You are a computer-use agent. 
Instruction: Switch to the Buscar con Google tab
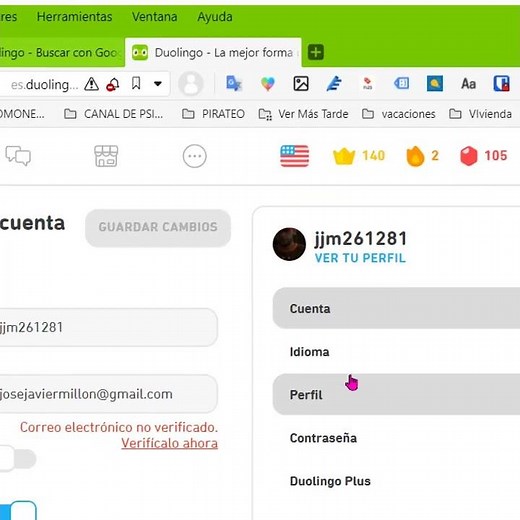tap(62, 53)
